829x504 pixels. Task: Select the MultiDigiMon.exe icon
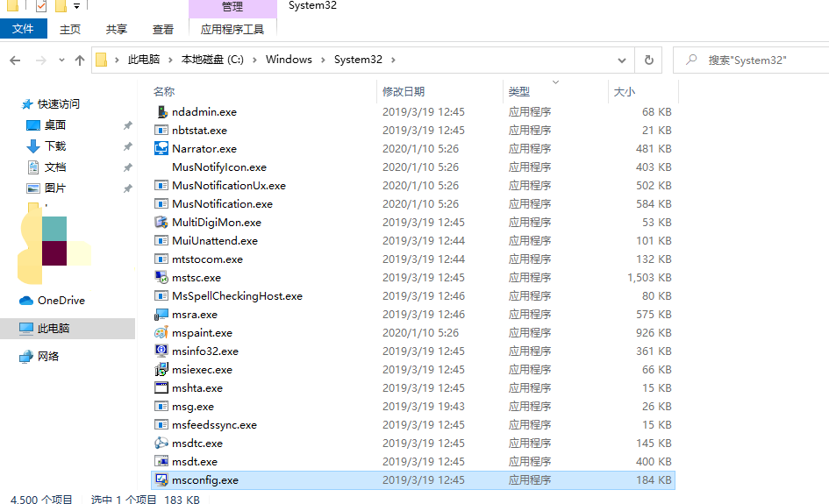[x=161, y=222]
